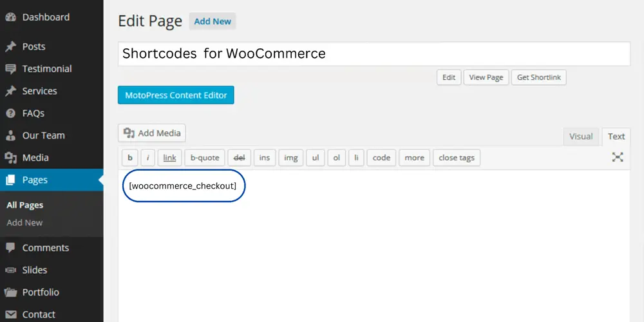
Task: Click the Get Shortlink button
Action: click(539, 77)
